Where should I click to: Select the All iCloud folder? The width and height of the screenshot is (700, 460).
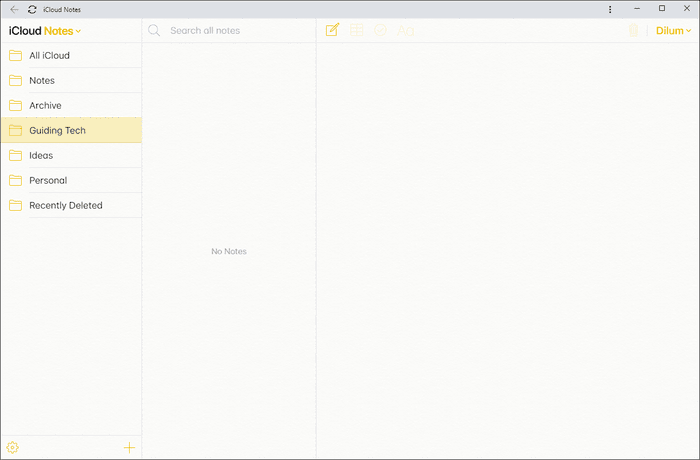[71, 55]
